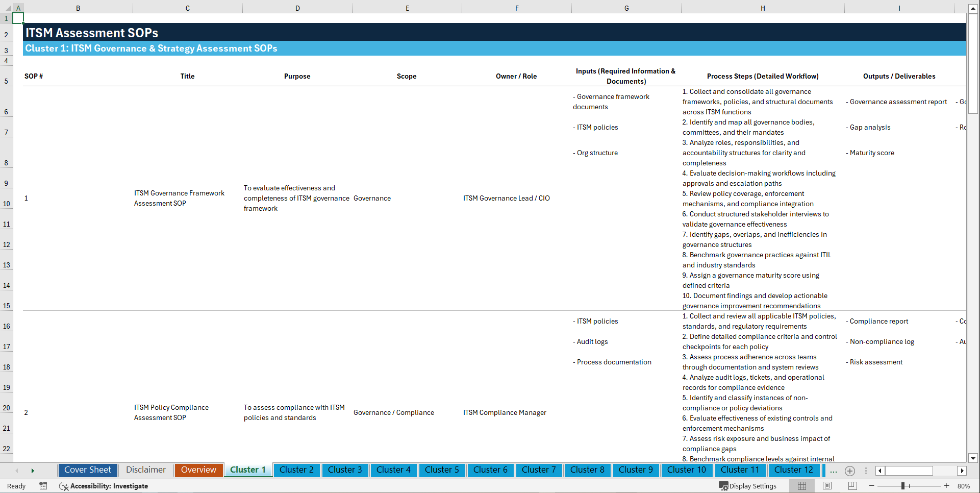Viewport: 980px width, 493px height.
Task: Click the vertical scrollbar up arrow
Action: pyautogui.click(x=973, y=8)
